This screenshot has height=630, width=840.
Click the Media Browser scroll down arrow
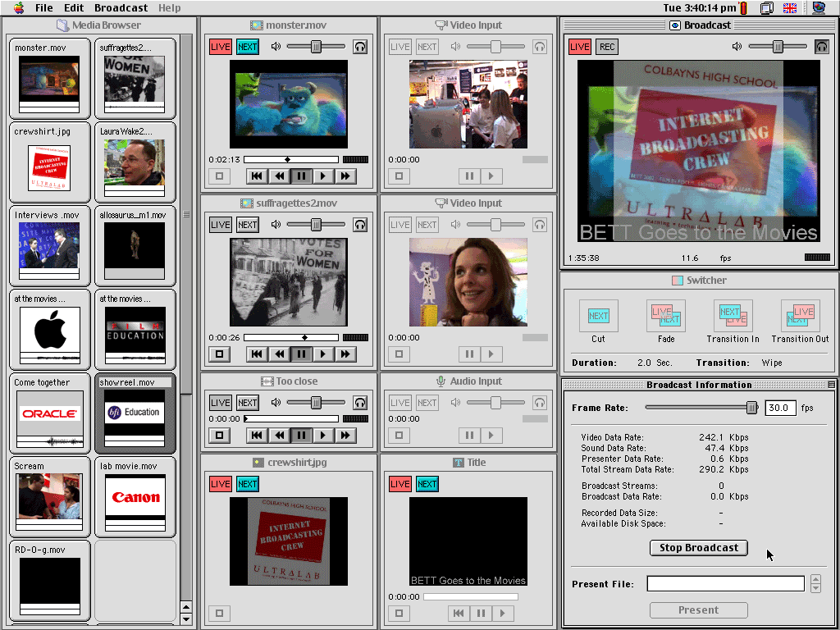click(186, 619)
